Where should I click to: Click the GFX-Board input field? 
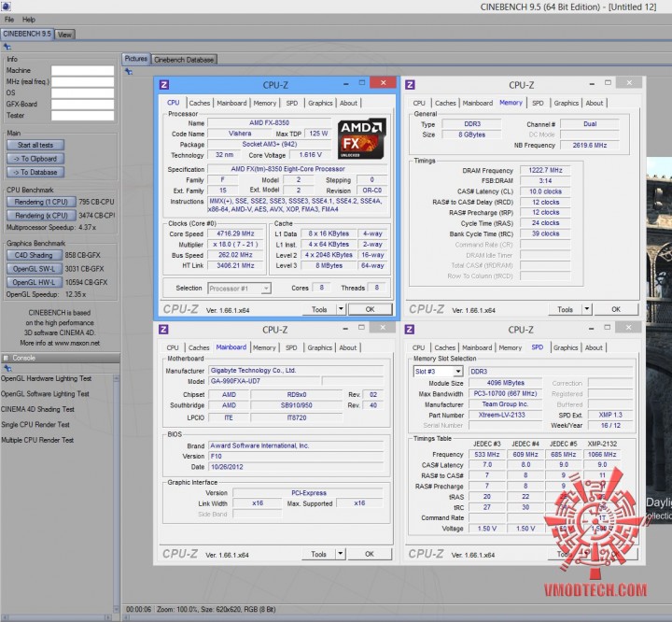point(83,105)
